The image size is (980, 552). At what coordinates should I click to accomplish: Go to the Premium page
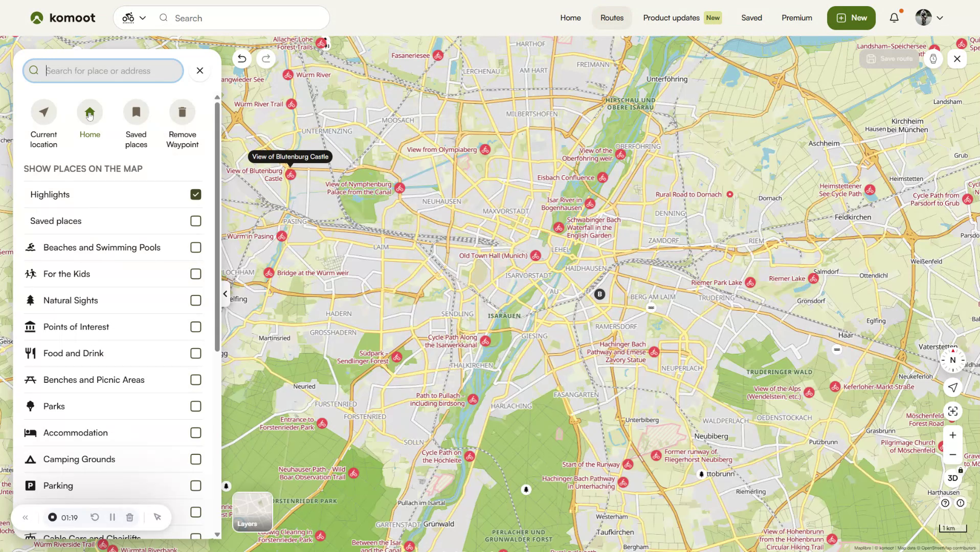(x=796, y=17)
